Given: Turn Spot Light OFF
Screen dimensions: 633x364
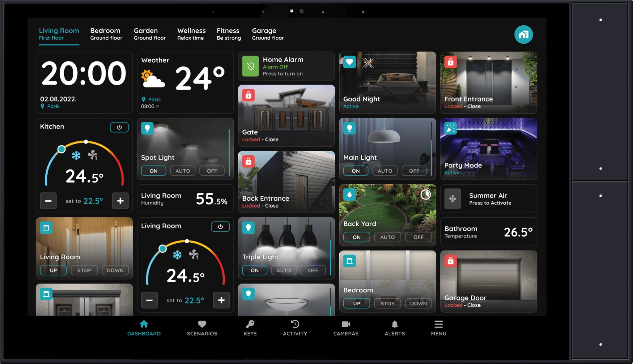Looking at the screenshot, I should (x=212, y=171).
